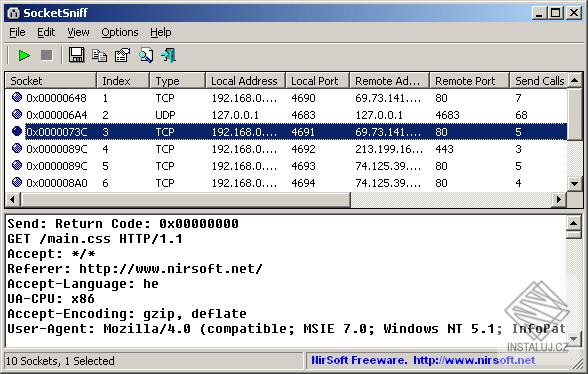Click the UDP type cell
Screen dimensions: 588x374
coord(165,115)
